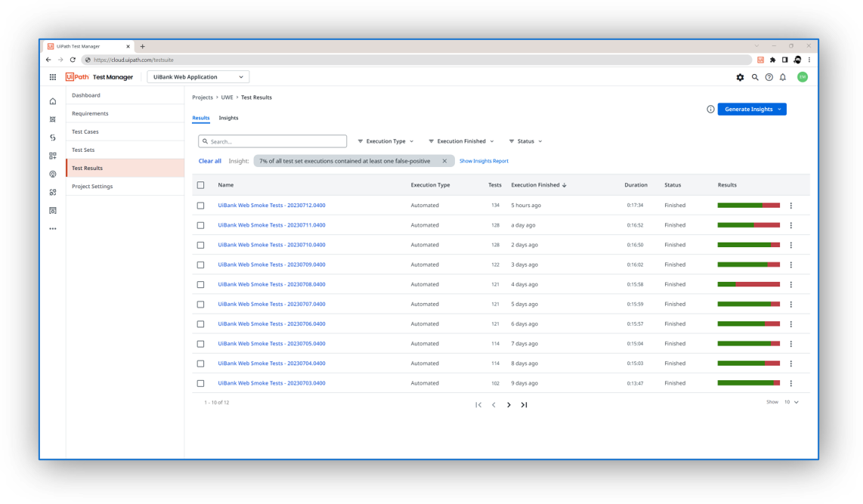863x504 pixels.
Task: Open row actions for Smoke Tests 20230708.0400
Action: [x=791, y=284]
